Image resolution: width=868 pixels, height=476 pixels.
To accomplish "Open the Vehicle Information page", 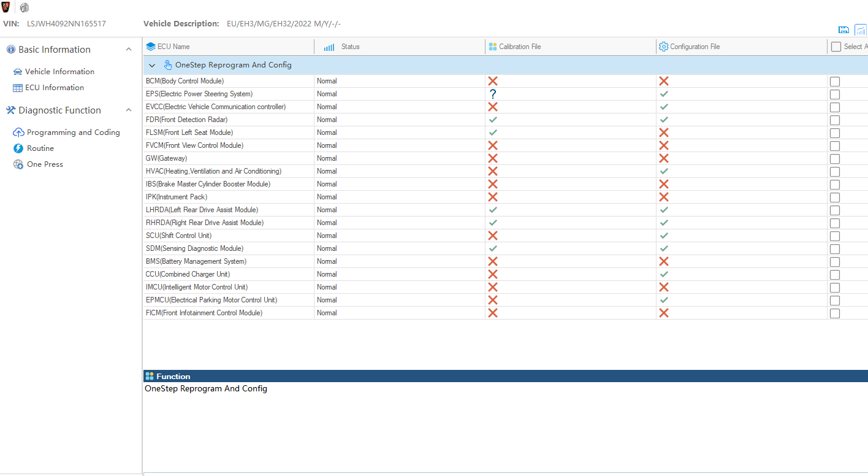I will click(59, 72).
